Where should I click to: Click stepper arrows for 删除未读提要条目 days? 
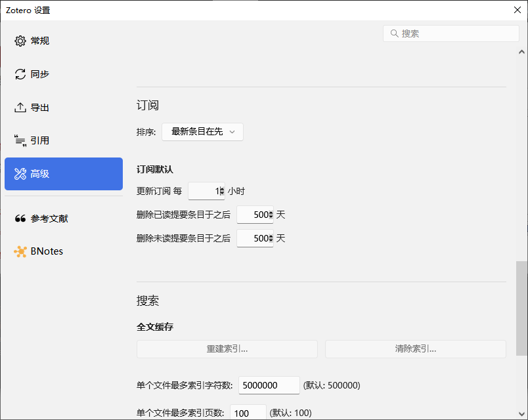click(271, 238)
